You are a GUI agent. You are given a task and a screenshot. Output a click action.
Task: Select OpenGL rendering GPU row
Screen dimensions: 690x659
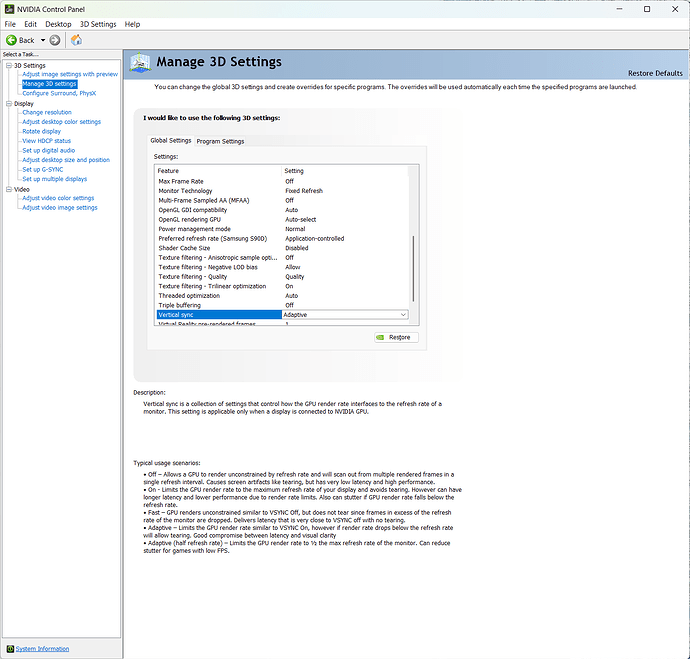tap(282, 220)
